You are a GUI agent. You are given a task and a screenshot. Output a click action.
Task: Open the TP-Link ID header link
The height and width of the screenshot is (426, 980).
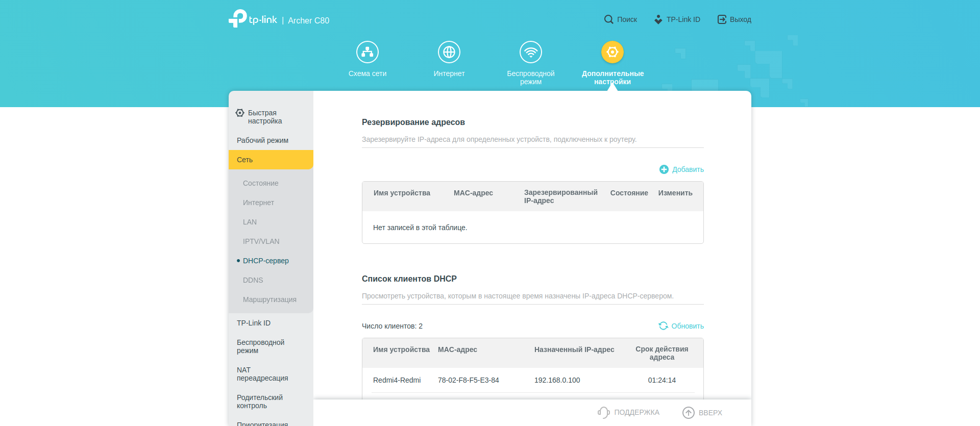click(677, 19)
